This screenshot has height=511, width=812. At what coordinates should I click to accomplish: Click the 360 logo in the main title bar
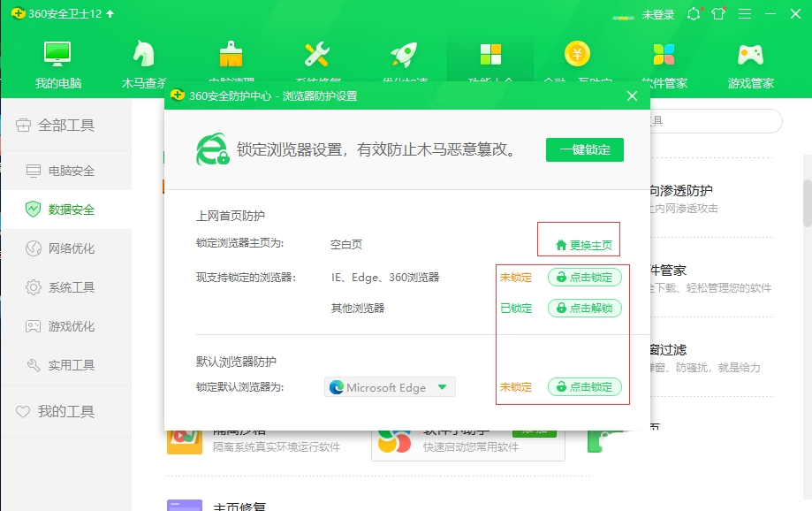19,13
